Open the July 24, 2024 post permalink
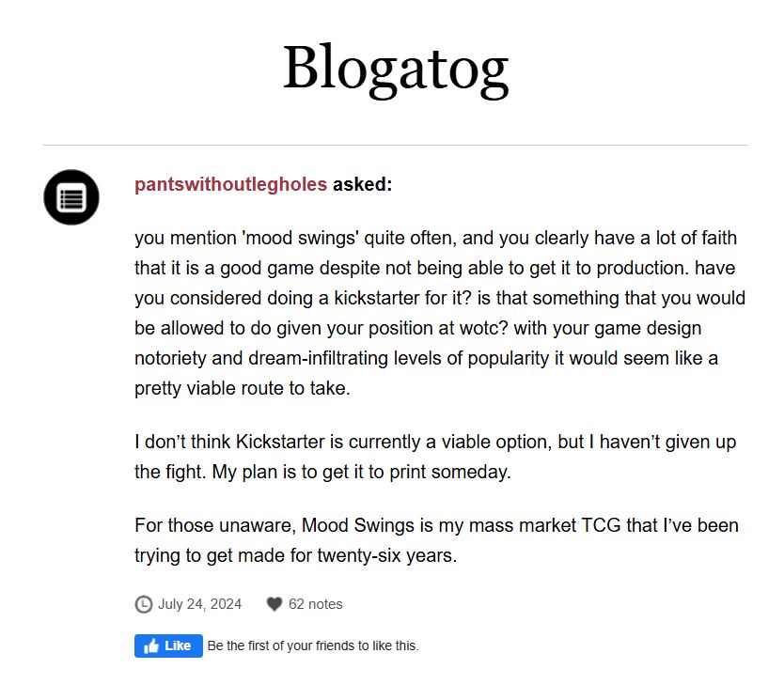Image resolution: width=784 pixels, height=700 pixels. pyautogui.click(x=199, y=604)
